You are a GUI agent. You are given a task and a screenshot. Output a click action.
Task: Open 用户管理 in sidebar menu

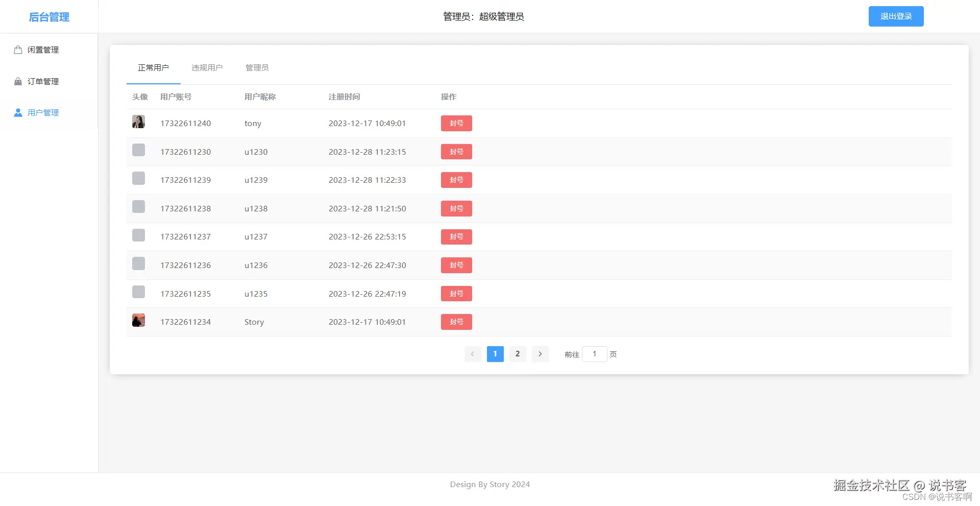pyautogui.click(x=49, y=112)
